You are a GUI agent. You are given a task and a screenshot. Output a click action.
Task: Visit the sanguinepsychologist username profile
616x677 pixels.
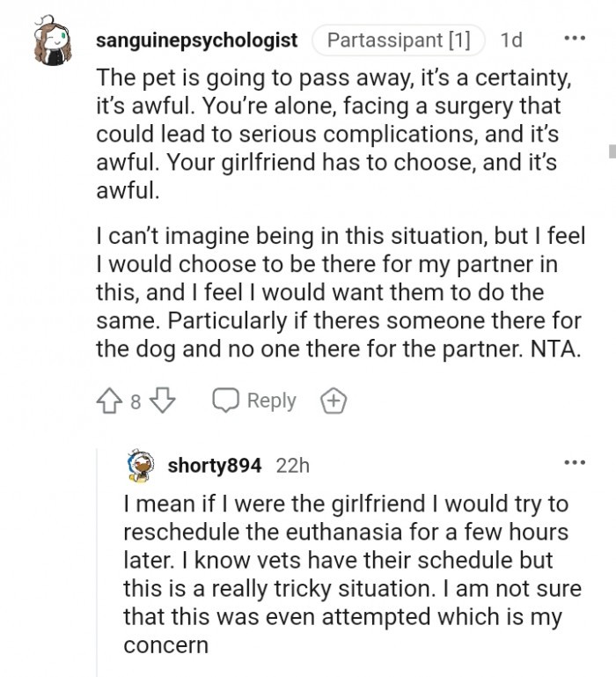tap(196, 40)
